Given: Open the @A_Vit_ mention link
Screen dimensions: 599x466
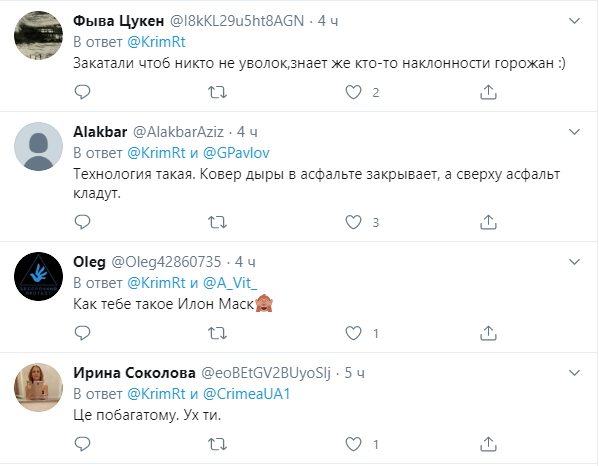Looking at the screenshot, I should [230, 283].
